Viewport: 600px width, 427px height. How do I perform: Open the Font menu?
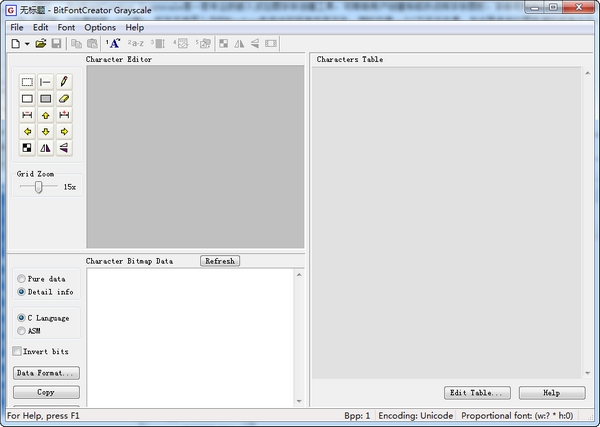click(66, 27)
